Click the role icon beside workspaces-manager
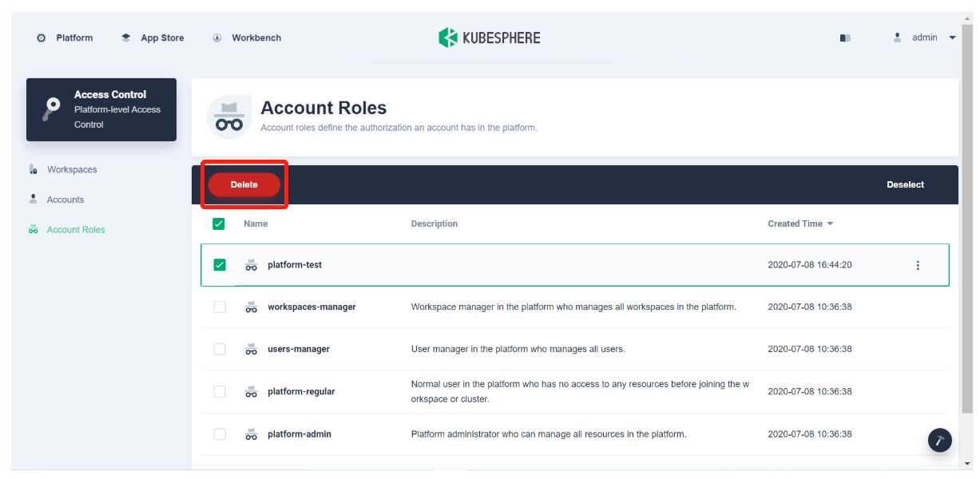The image size is (980, 479). 251,307
